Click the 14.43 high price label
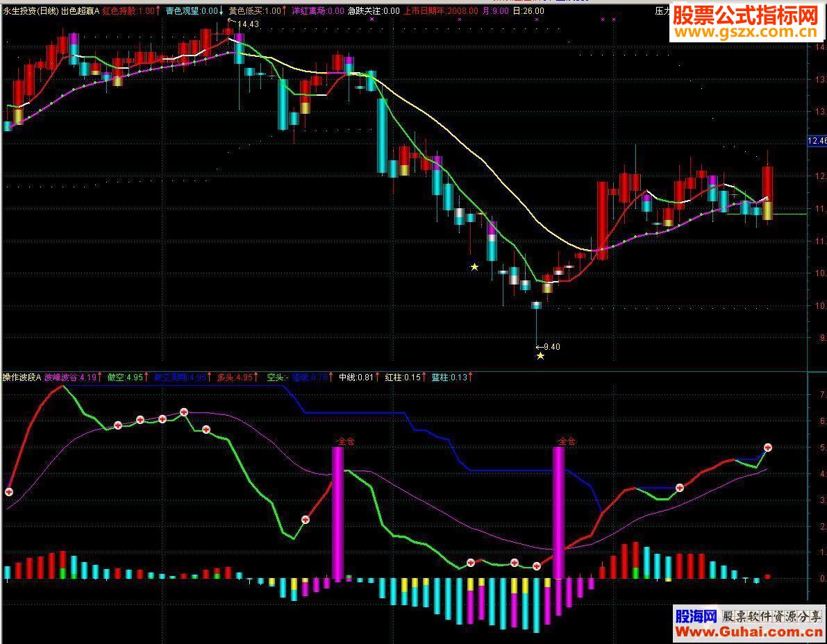The image size is (827, 644). pos(248,24)
